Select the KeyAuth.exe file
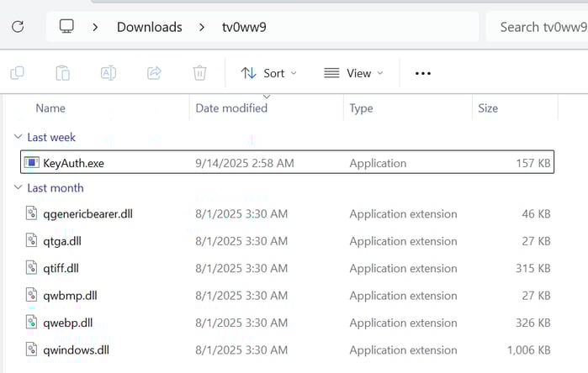Screen dimensions: 588x373 click(73, 163)
